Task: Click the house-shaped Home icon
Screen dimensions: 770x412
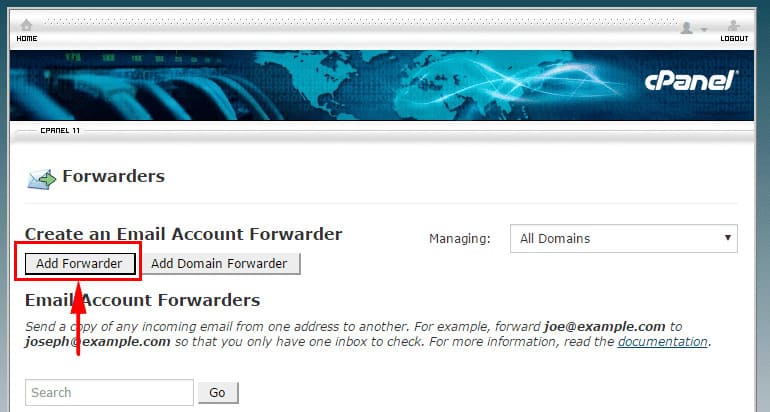Action: [x=27, y=25]
